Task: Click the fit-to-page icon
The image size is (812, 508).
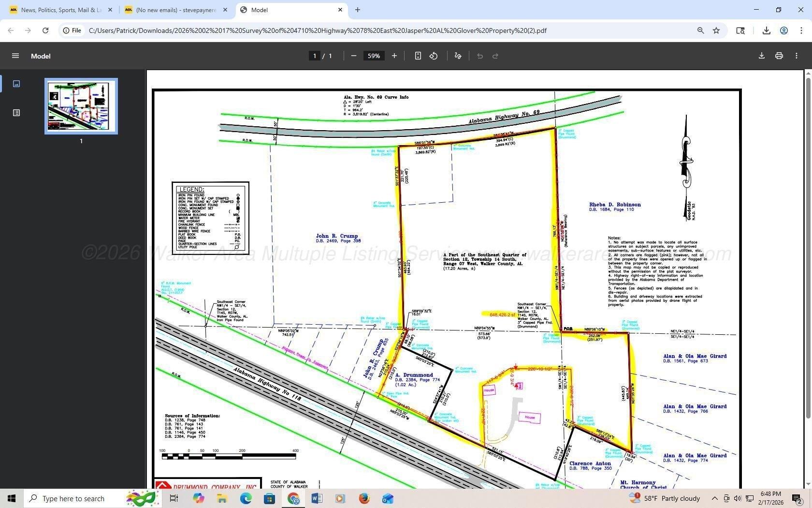Action: coord(418,56)
